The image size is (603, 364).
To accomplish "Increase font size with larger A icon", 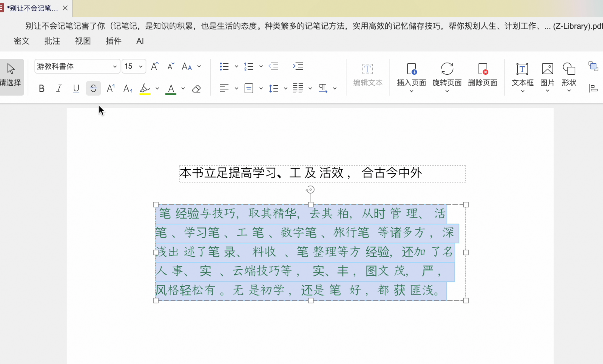I will point(155,66).
